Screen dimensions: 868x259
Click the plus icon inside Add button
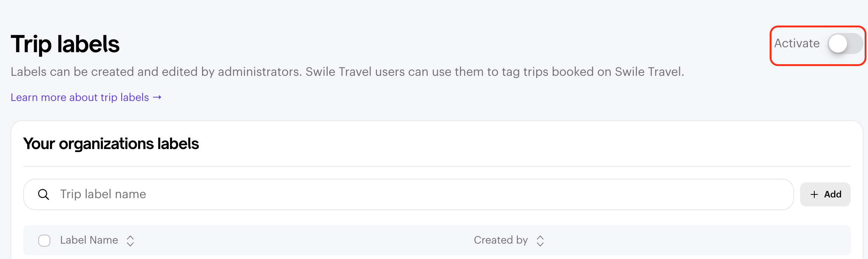[814, 194]
